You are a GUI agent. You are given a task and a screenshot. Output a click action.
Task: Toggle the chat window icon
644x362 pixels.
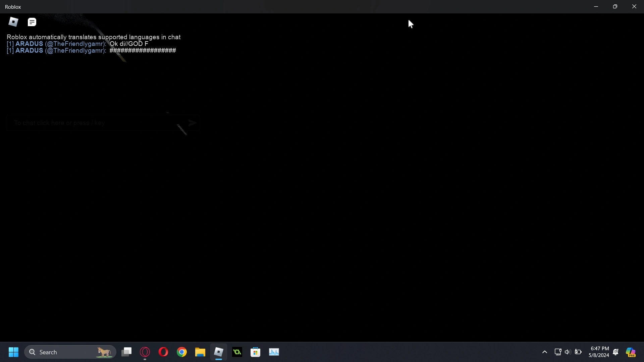pyautogui.click(x=32, y=22)
